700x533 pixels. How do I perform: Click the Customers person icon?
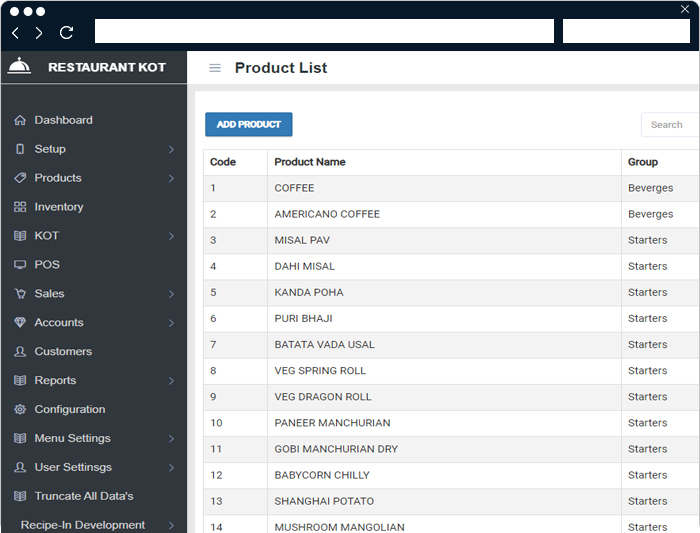pos(20,352)
